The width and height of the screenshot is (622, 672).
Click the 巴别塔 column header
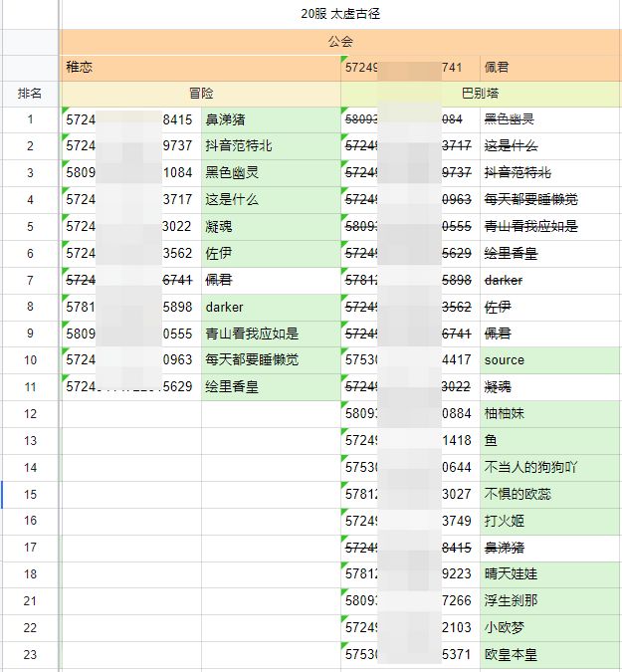click(x=481, y=94)
